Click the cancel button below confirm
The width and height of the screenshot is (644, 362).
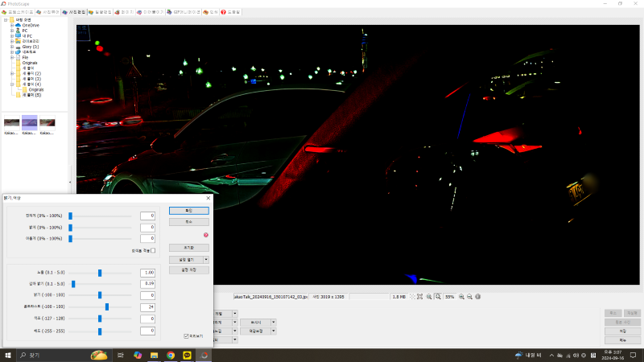coord(188,220)
